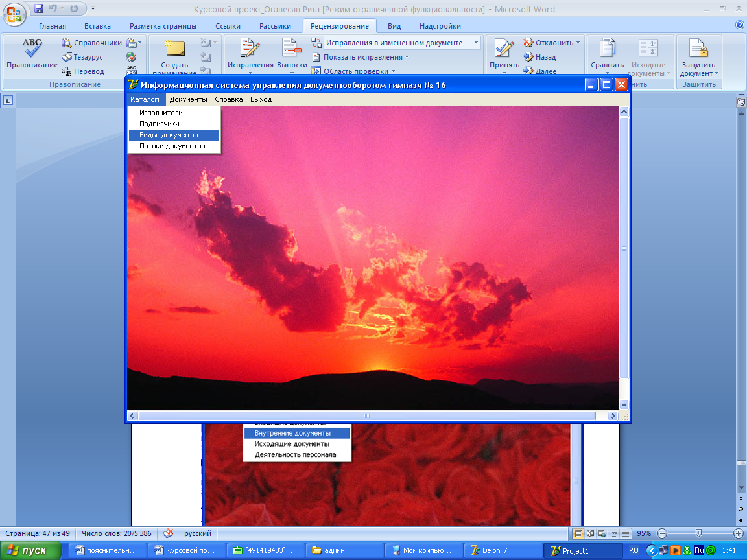Open the Рассылки ribbon tab
This screenshot has width=747, height=560.
pos(275,26)
